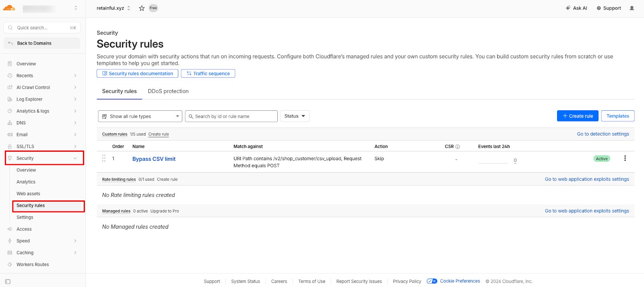
Task: Click Create rule link beside Rate limiting rules
Action: pos(167,180)
